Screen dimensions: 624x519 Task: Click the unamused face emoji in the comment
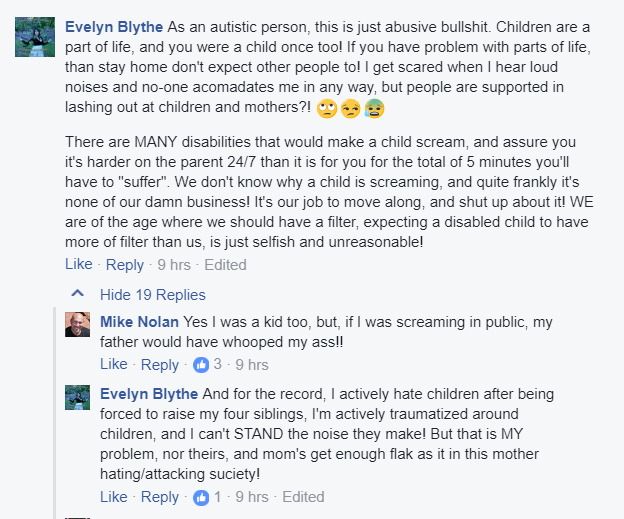[351, 109]
